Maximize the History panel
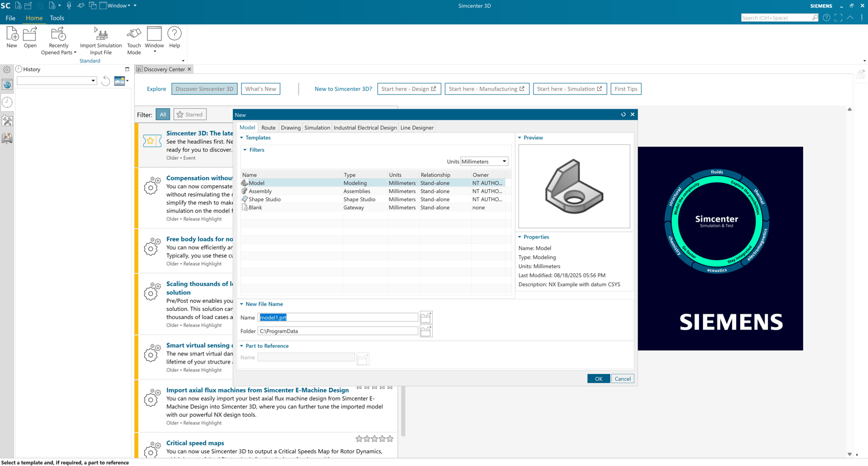868x466 pixels. (x=127, y=69)
